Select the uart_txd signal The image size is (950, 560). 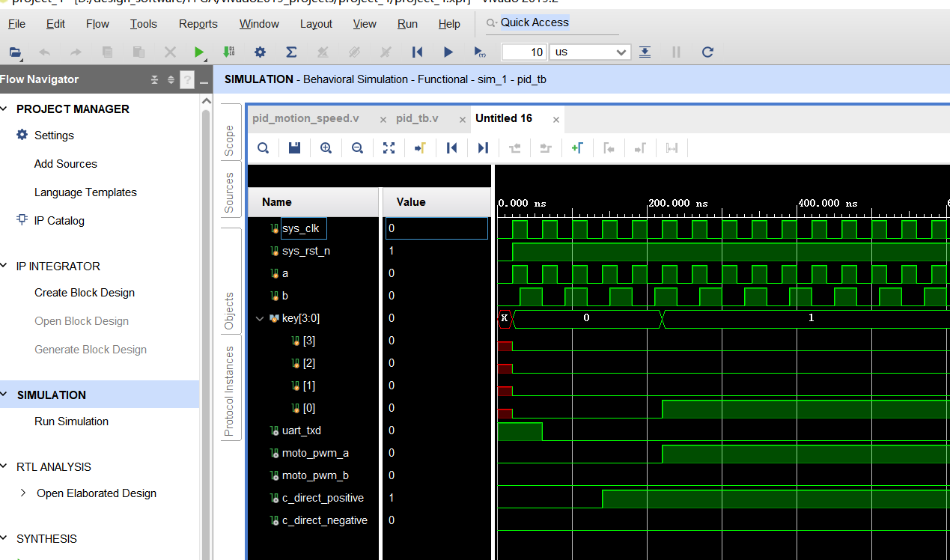pos(302,430)
